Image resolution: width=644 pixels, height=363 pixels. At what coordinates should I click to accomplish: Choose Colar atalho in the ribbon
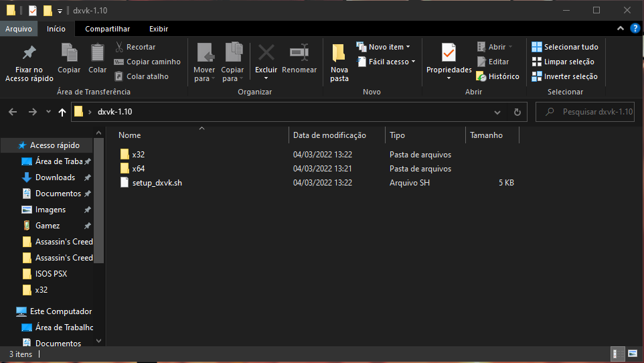[142, 76]
